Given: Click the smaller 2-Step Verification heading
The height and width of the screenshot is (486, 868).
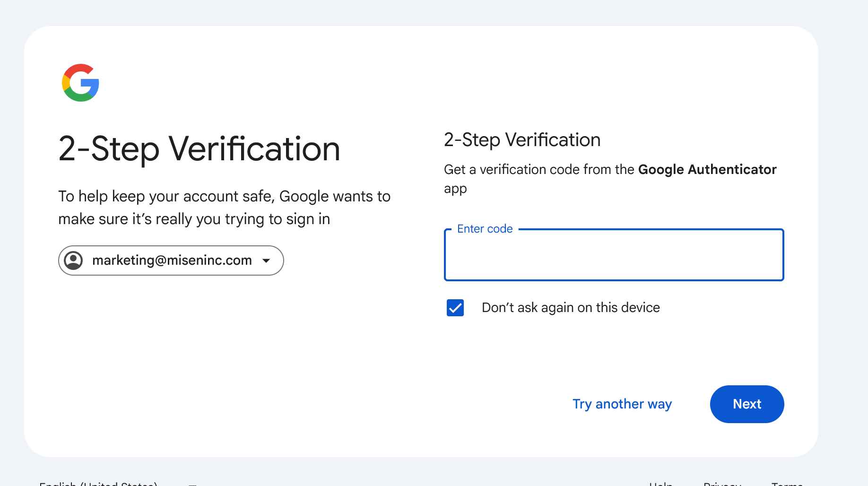Looking at the screenshot, I should (x=522, y=140).
